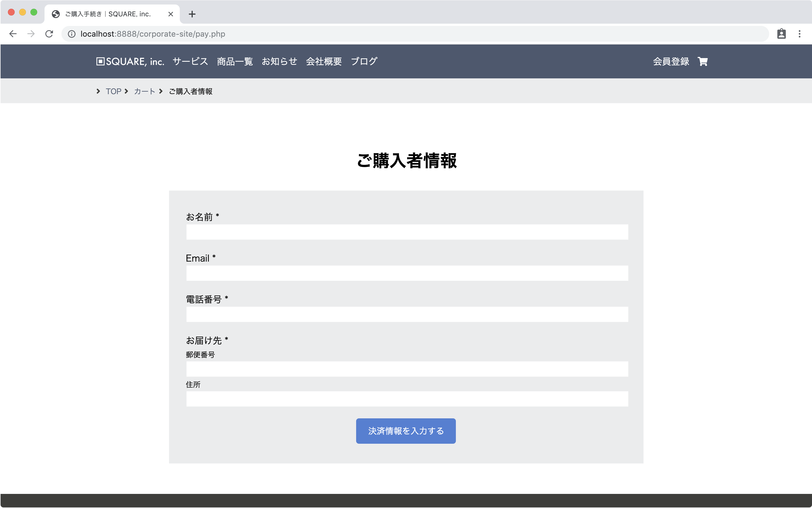Open a new browser tab with plus

click(192, 14)
